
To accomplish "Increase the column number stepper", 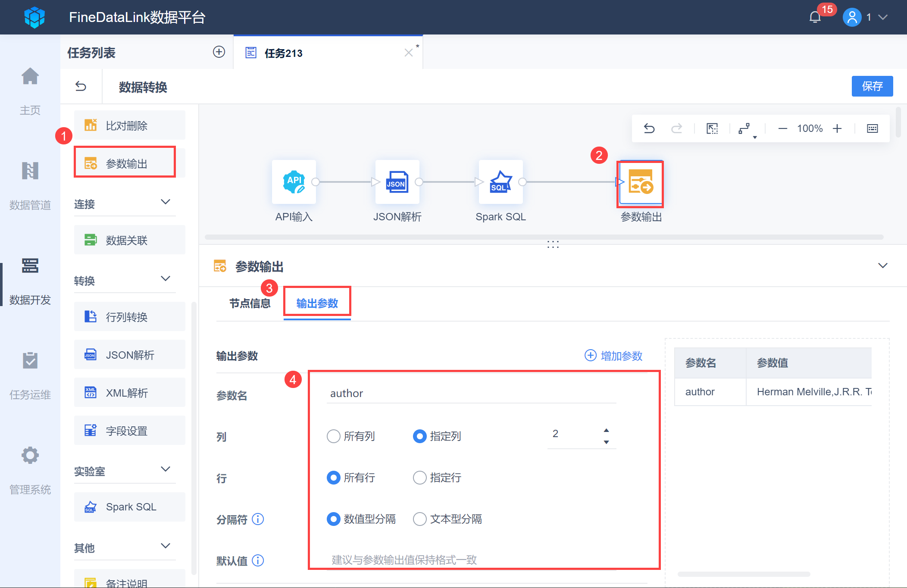I will (607, 430).
